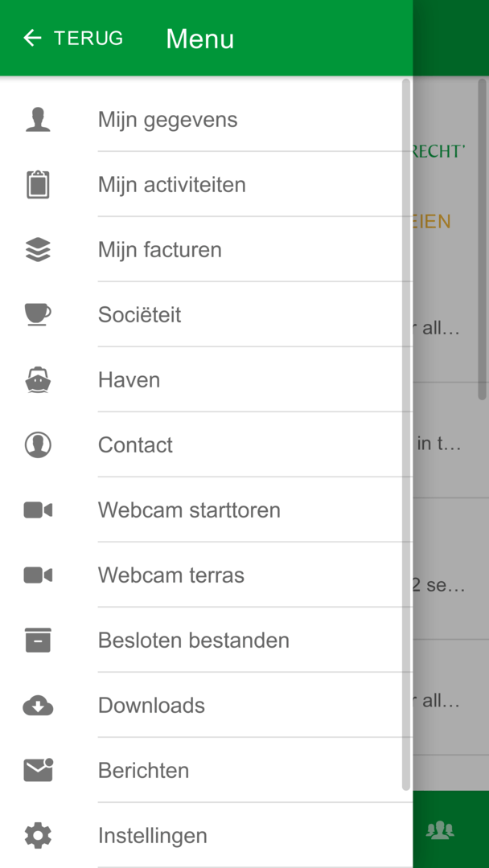
Task: Click the coffee cup icon beside Sociëteit
Action: tap(38, 314)
